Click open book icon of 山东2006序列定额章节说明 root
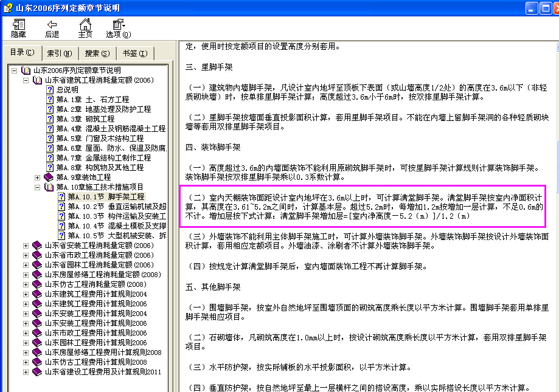 tap(26, 70)
